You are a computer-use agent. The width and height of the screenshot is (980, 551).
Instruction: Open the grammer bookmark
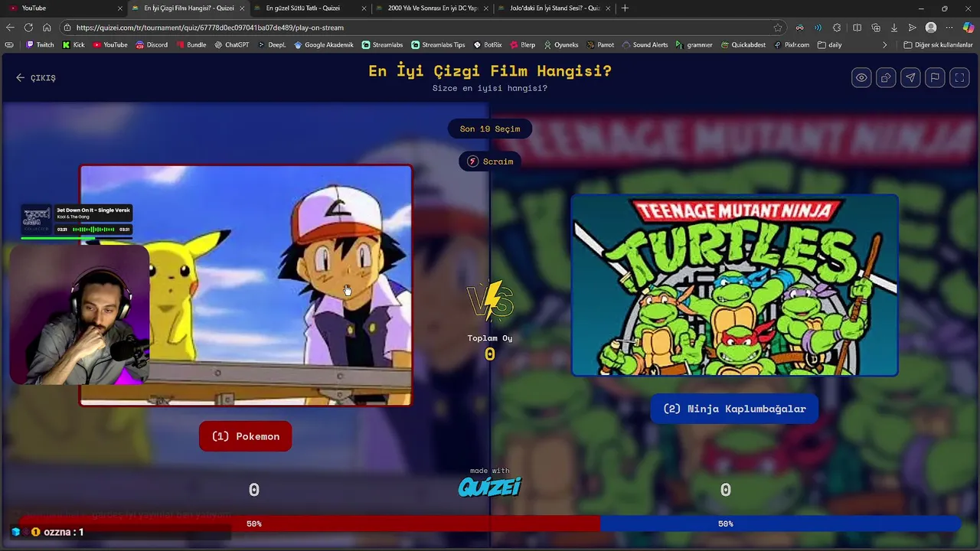(694, 44)
